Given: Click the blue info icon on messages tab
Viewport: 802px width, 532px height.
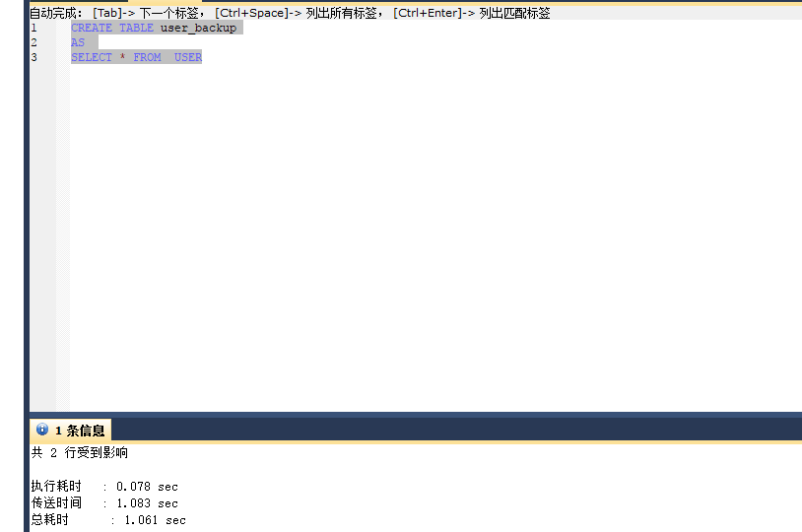Looking at the screenshot, I should [x=42, y=430].
